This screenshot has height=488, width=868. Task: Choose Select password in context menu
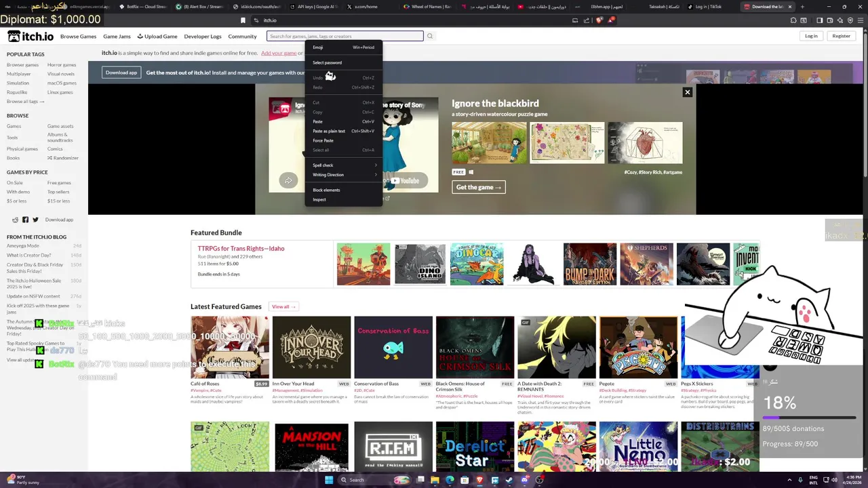[x=344, y=62]
